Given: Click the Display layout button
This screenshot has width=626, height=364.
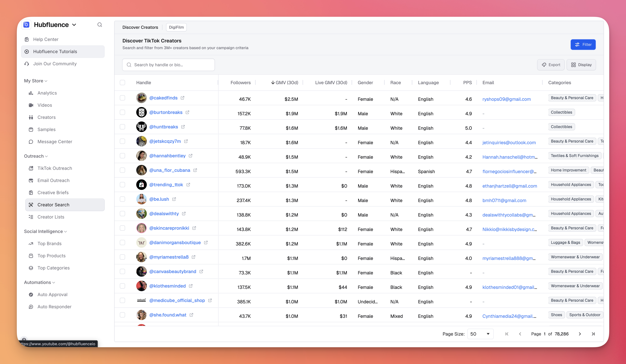Looking at the screenshot, I should click(x=581, y=65).
